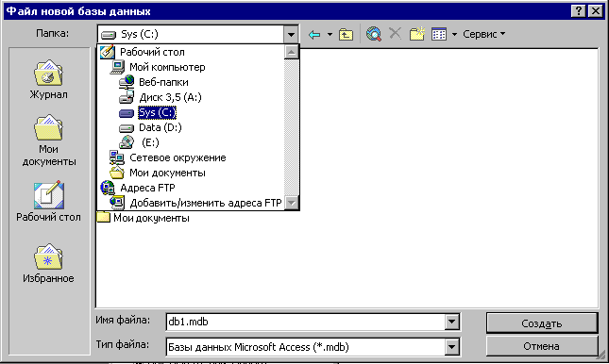This screenshot has width=609, height=364.
Task: Click the Views toolbar icon
Action: click(439, 34)
